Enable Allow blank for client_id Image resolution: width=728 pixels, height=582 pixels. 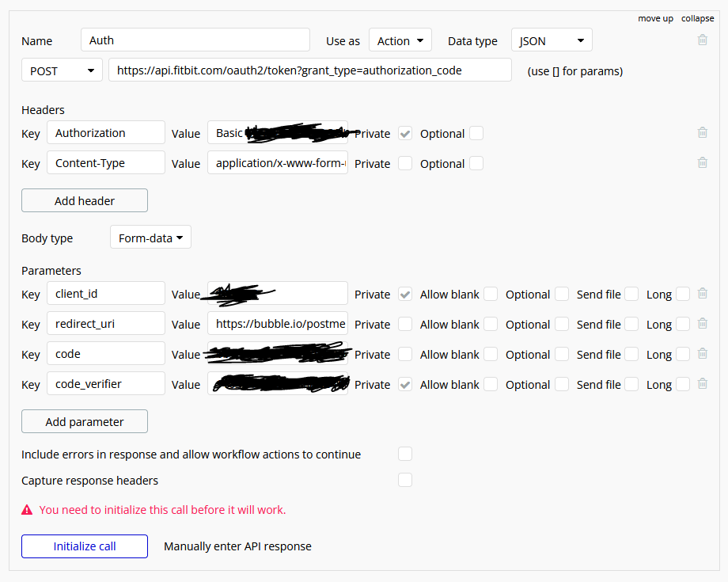491,294
